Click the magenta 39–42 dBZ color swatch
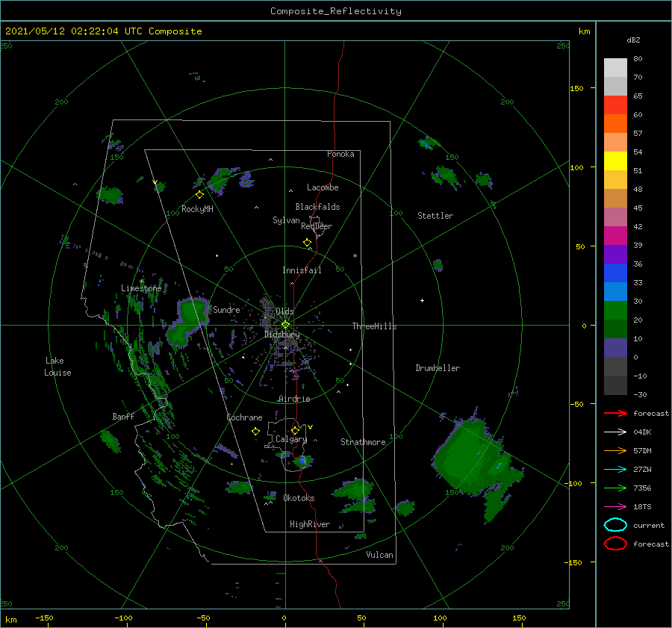The height and width of the screenshot is (628, 672). pos(615,236)
